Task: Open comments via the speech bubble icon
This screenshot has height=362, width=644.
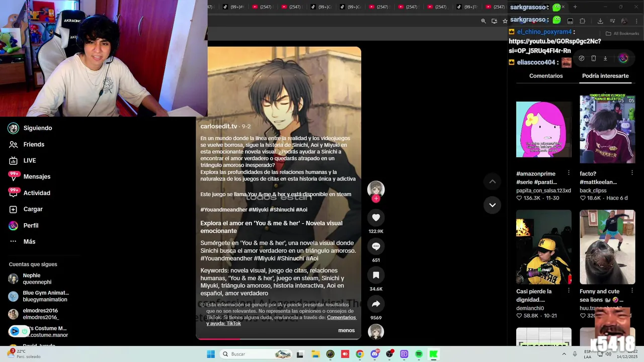Action: click(376, 246)
